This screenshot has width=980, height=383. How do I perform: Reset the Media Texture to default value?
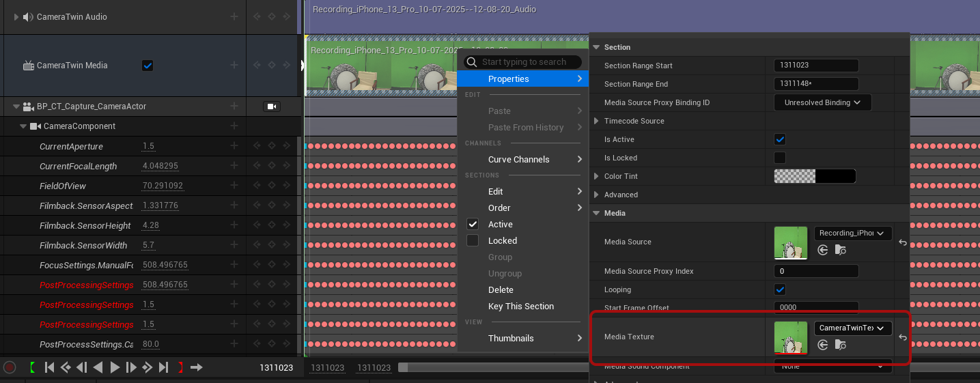902,337
